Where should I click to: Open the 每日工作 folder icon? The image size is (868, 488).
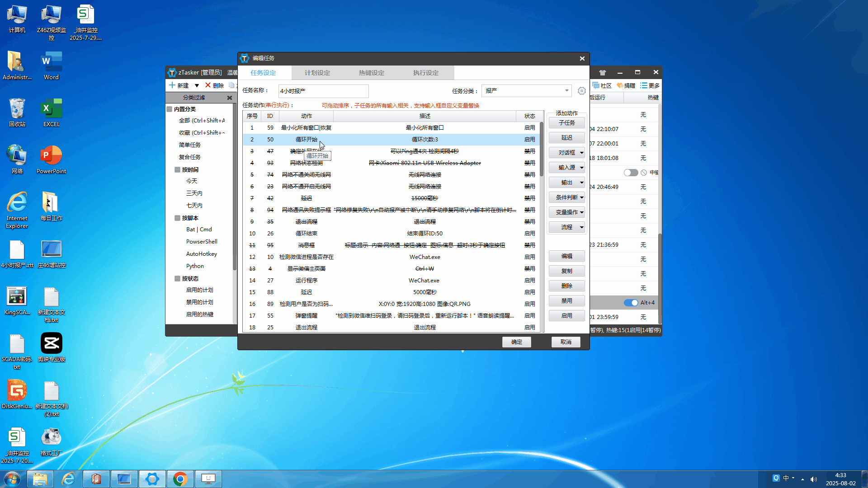[52, 206]
